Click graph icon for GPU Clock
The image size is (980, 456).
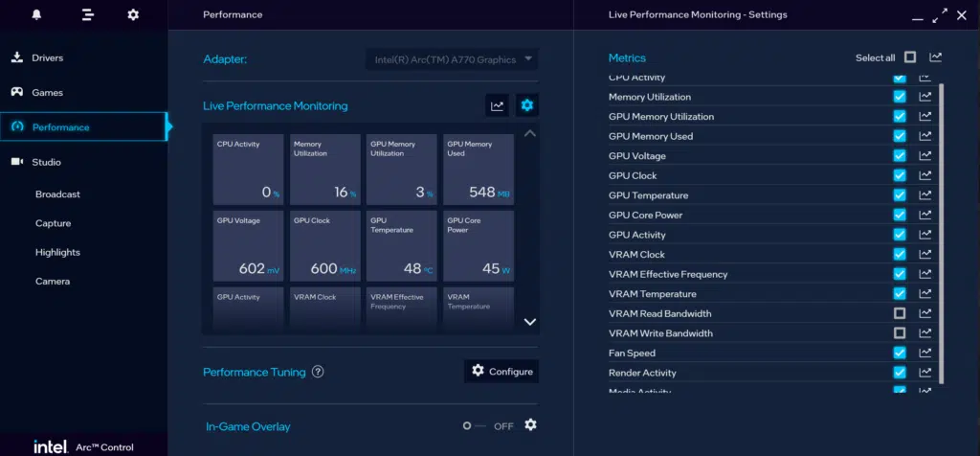coord(925,175)
